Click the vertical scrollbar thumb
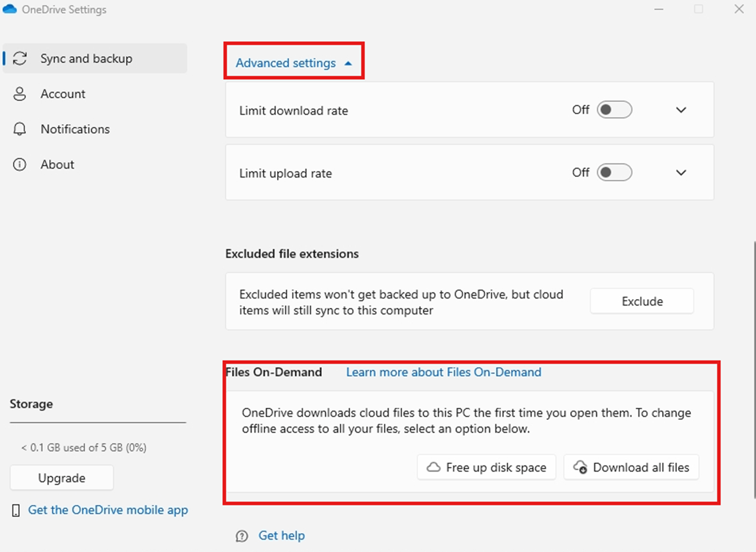 click(x=754, y=370)
